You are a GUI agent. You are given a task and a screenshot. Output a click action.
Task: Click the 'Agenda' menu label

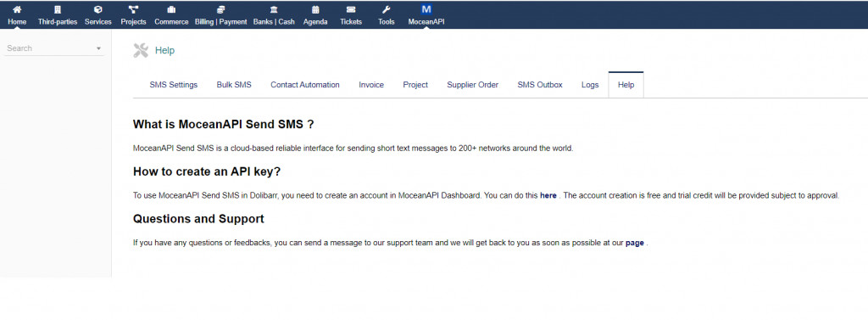(x=315, y=22)
